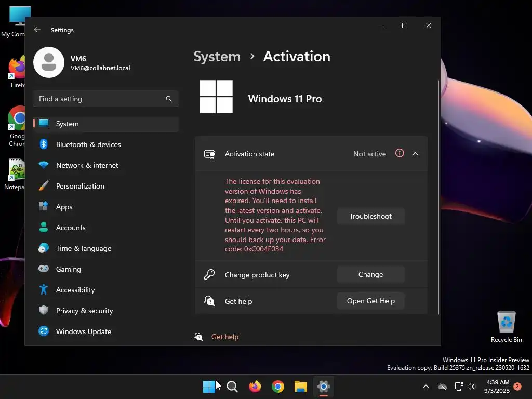Viewport: 532px width, 399px height.
Task: Open the Get help link at the bottom
Action: click(x=224, y=337)
